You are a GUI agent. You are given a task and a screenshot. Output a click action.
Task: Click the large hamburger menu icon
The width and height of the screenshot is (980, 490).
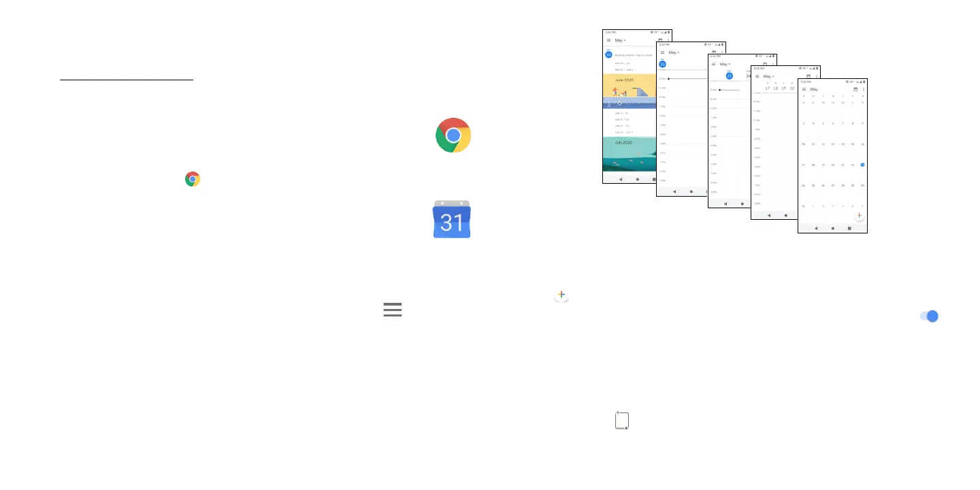click(393, 310)
